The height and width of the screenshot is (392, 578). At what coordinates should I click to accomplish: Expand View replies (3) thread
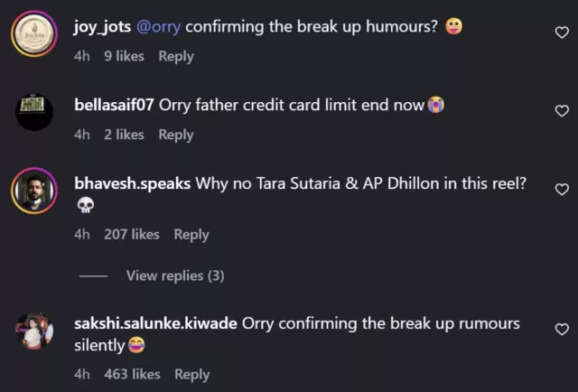click(x=175, y=275)
